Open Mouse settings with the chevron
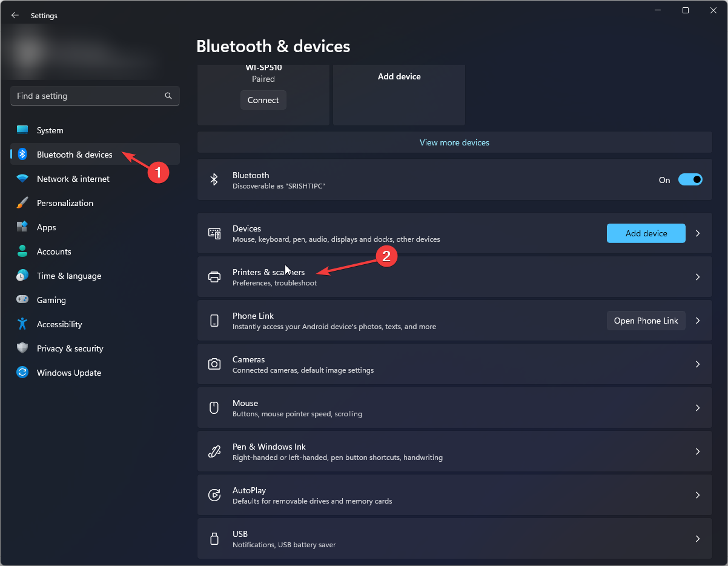The height and width of the screenshot is (566, 728). [x=698, y=408]
